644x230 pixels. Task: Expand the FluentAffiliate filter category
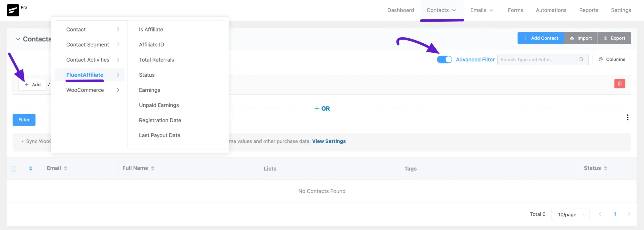point(90,75)
